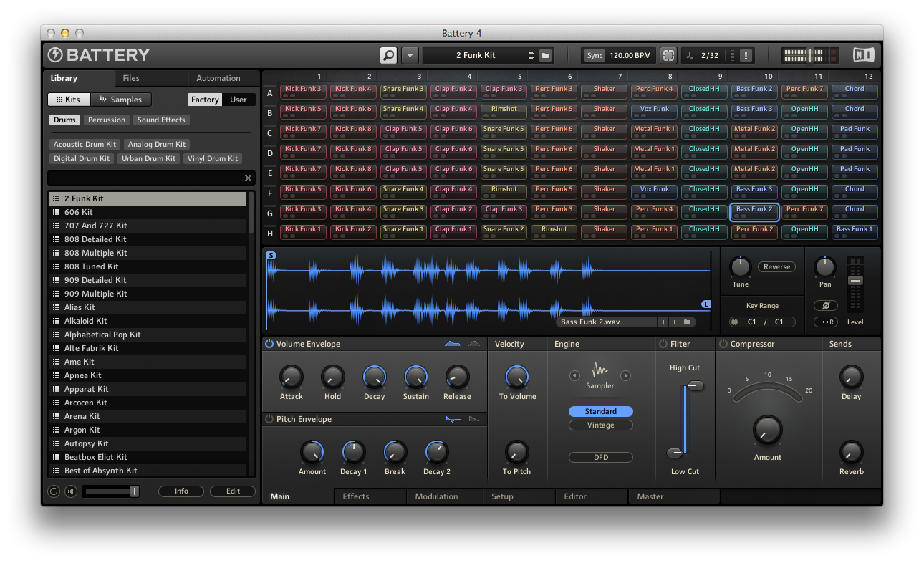924x563 pixels.
Task: Click the MIDI plug icon in Key Range
Action: pos(733,322)
